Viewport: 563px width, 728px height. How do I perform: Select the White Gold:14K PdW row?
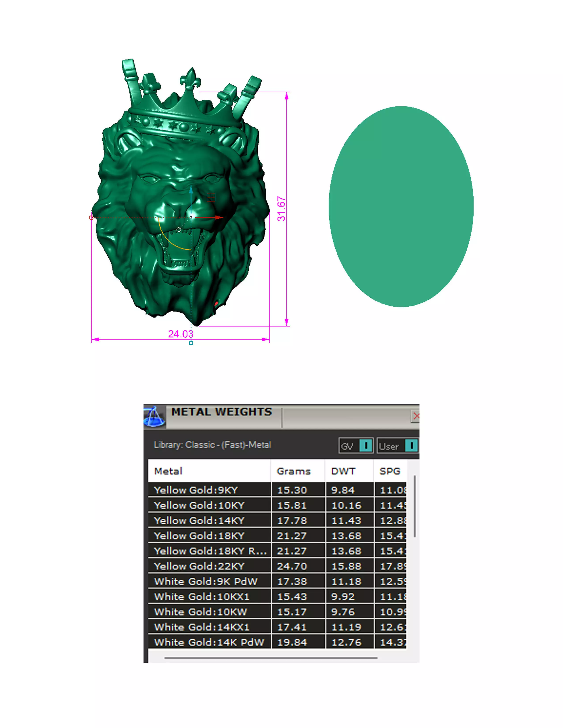pyautogui.click(x=277, y=642)
